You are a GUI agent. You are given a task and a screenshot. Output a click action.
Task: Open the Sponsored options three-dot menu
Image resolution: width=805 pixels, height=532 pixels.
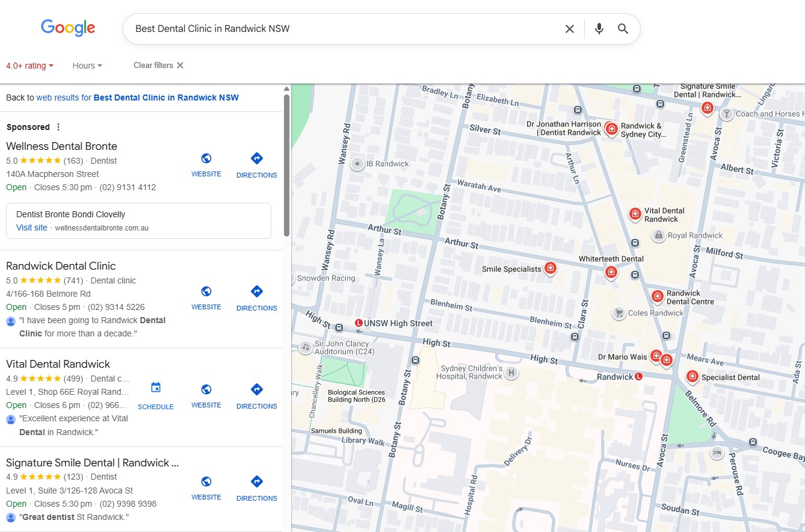point(58,127)
